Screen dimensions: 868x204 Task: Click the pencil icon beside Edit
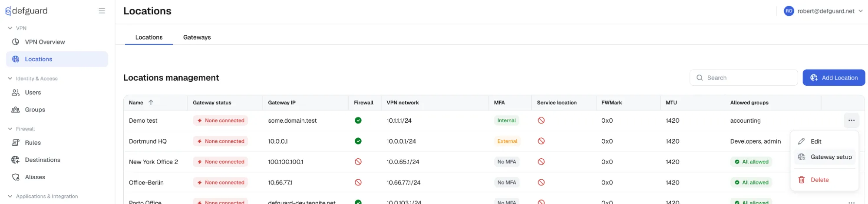click(802, 141)
